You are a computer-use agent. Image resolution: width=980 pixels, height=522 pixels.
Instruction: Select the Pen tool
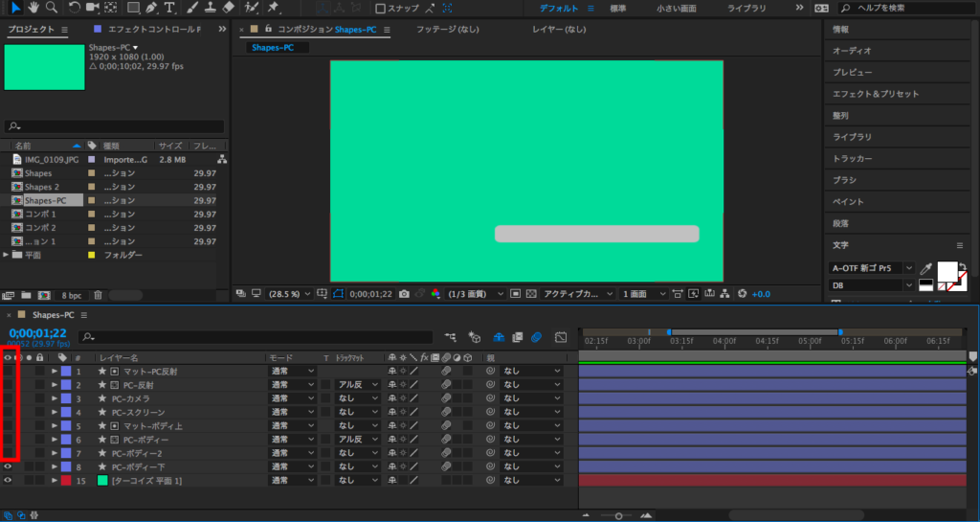coord(152,8)
